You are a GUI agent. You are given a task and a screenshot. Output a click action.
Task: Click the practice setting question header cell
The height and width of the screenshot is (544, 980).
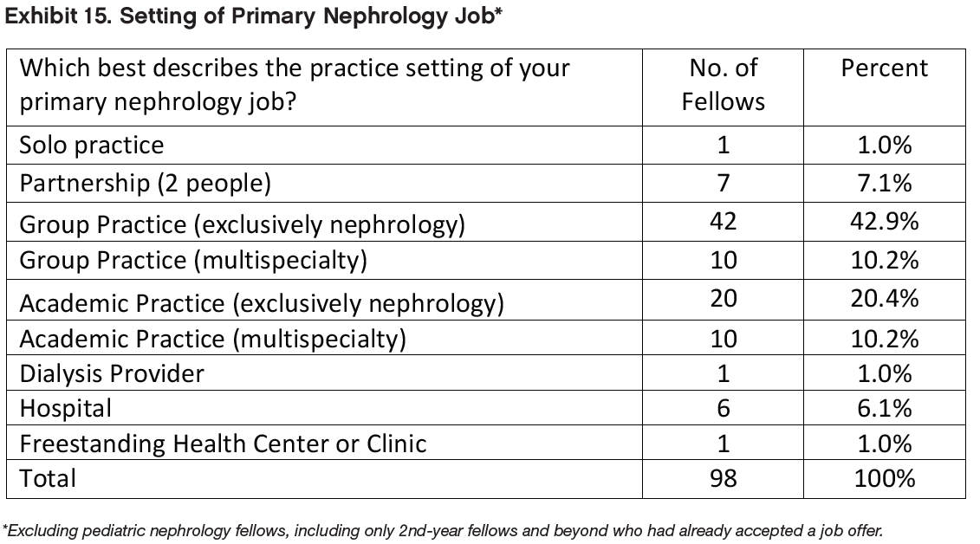(295, 85)
